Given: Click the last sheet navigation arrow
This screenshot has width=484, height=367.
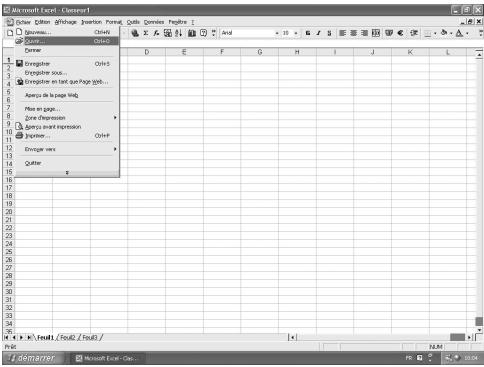Looking at the screenshot, I should tap(29, 337).
